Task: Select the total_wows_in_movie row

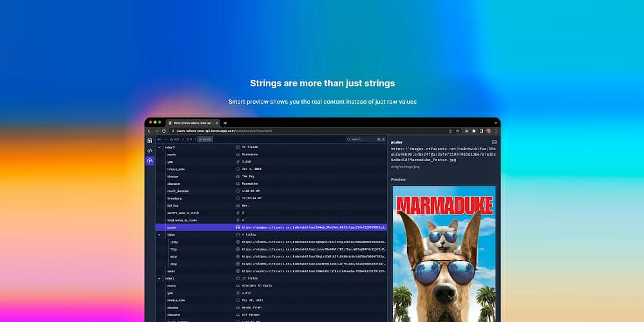Action: click(272, 220)
